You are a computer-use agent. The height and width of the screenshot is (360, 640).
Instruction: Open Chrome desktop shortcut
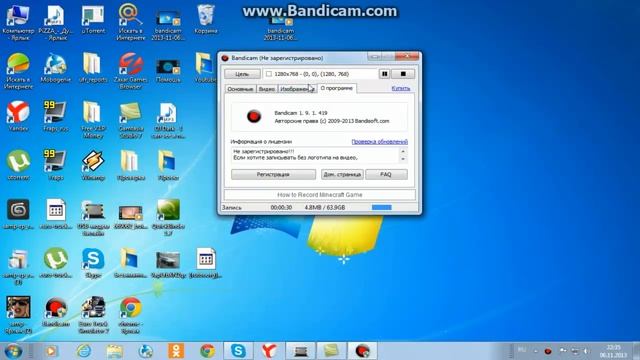point(131,315)
